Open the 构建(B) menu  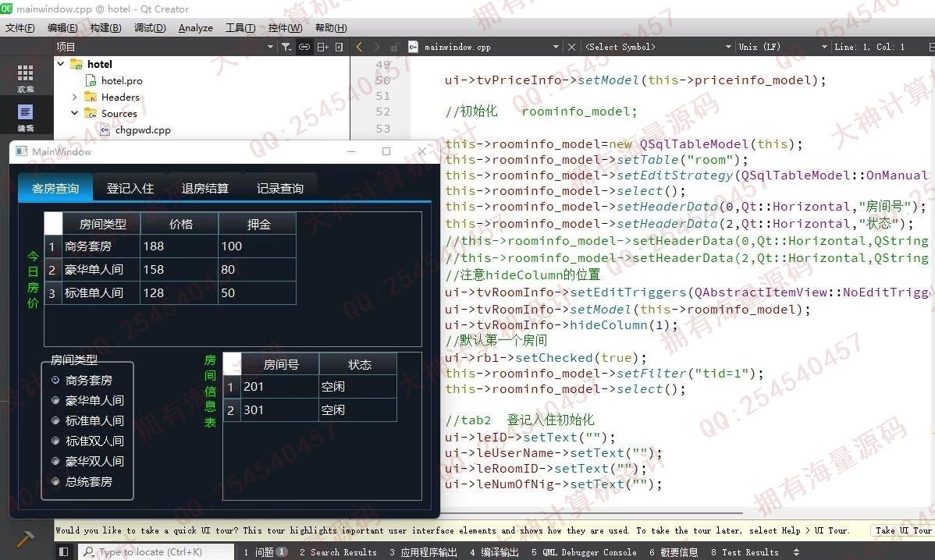pyautogui.click(x=105, y=28)
